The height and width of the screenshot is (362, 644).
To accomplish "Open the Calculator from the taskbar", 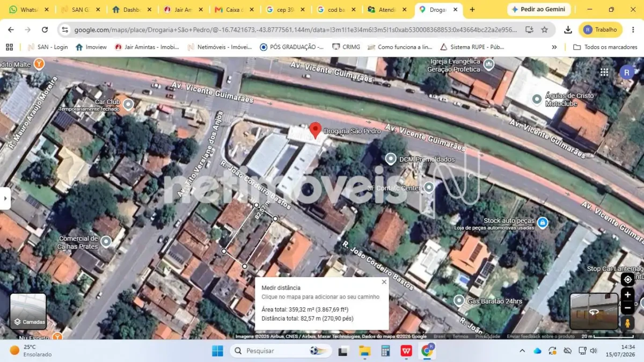I will (x=385, y=351).
